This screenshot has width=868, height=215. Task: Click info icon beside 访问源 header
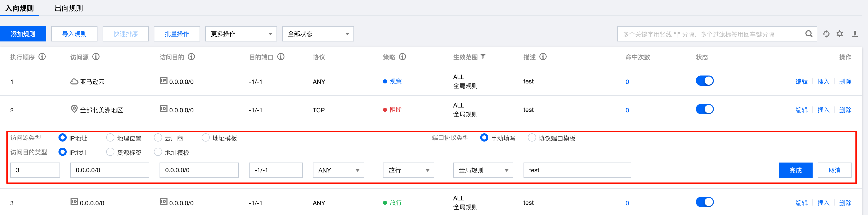pyautogui.click(x=96, y=57)
